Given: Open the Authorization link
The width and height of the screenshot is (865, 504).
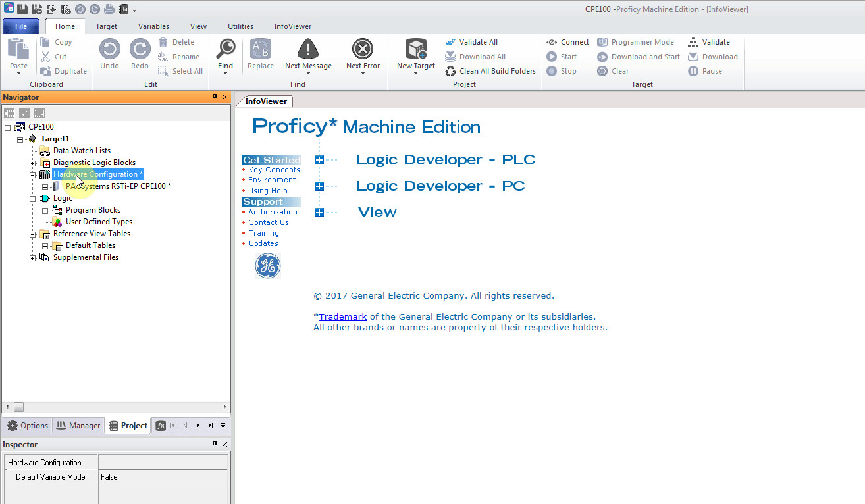Looking at the screenshot, I should (273, 212).
